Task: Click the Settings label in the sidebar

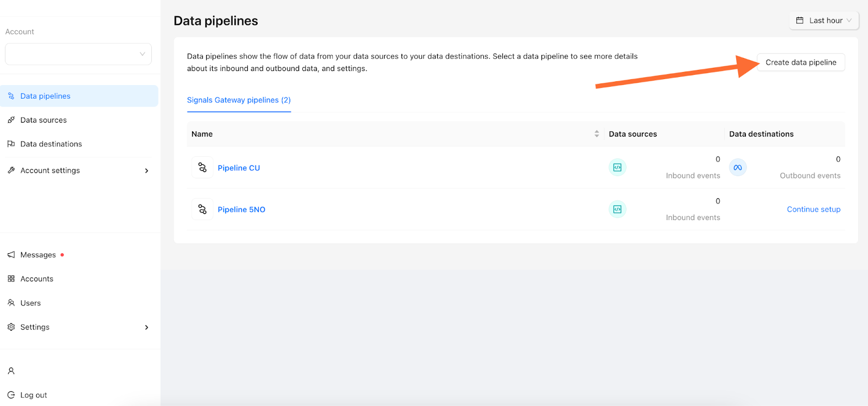Action: (x=35, y=327)
